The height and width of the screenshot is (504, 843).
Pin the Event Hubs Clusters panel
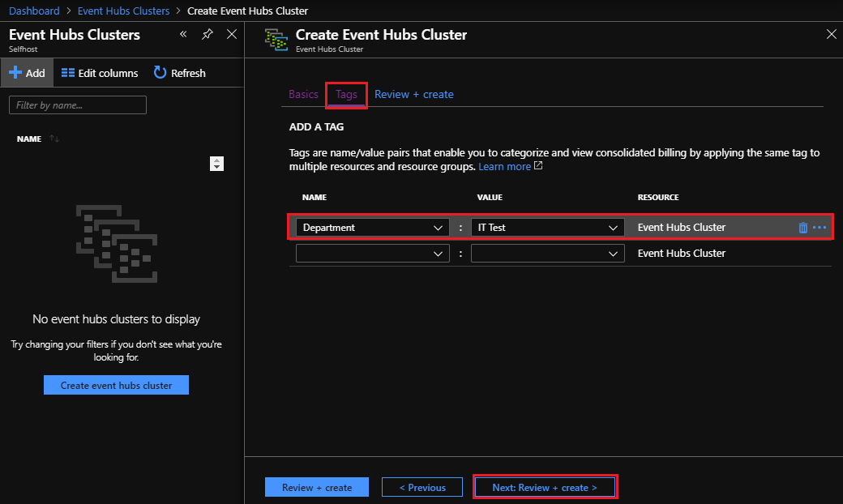[x=208, y=34]
